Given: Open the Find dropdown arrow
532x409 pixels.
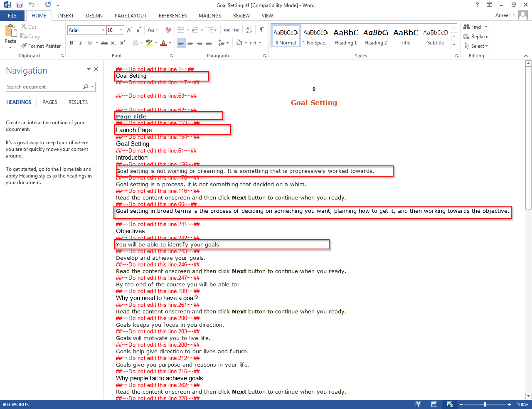Looking at the screenshot, I should [x=486, y=27].
